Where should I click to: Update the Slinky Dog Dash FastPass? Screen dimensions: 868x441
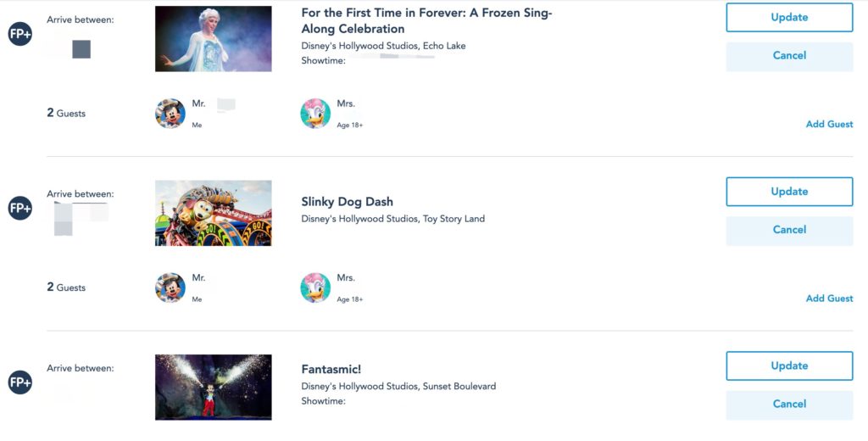click(x=789, y=192)
